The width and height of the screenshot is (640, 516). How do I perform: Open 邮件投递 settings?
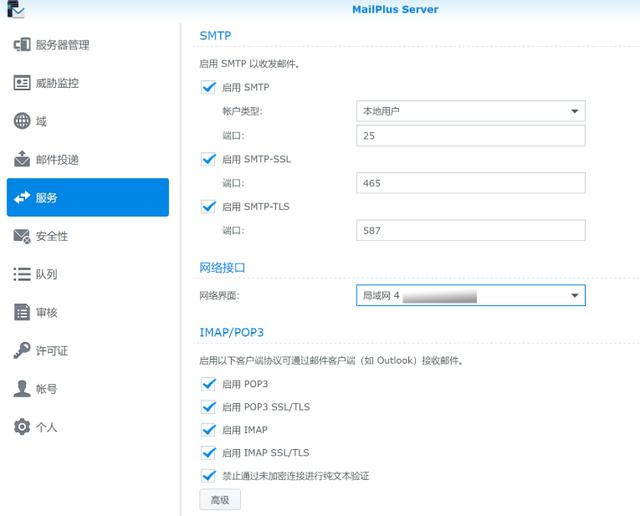point(88,159)
